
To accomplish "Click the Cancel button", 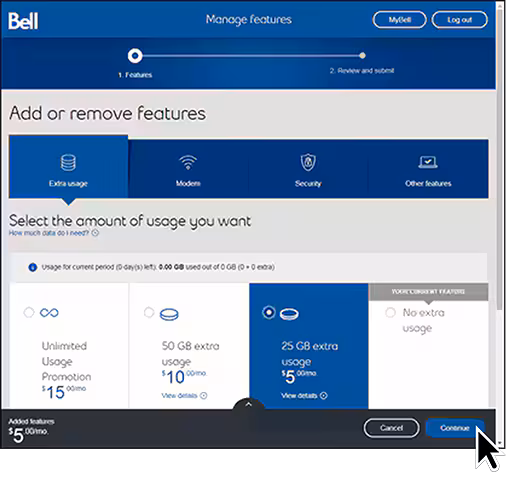I will (x=391, y=428).
